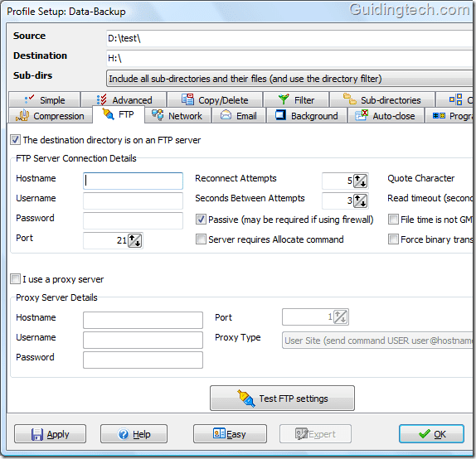Image resolution: width=476 pixels, height=459 pixels.
Task: Open the Filter tab
Action: click(x=296, y=99)
